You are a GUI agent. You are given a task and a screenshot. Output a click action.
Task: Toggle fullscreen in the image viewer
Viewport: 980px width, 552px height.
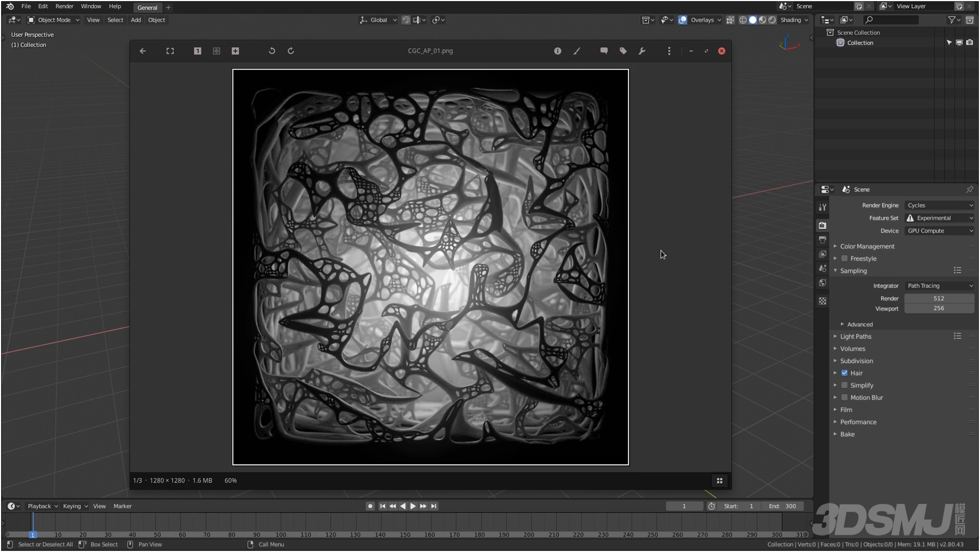click(x=170, y=51)
